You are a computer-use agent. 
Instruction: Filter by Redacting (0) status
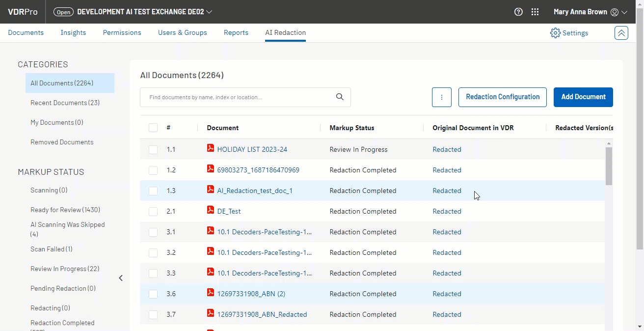[x=50, y=308]
